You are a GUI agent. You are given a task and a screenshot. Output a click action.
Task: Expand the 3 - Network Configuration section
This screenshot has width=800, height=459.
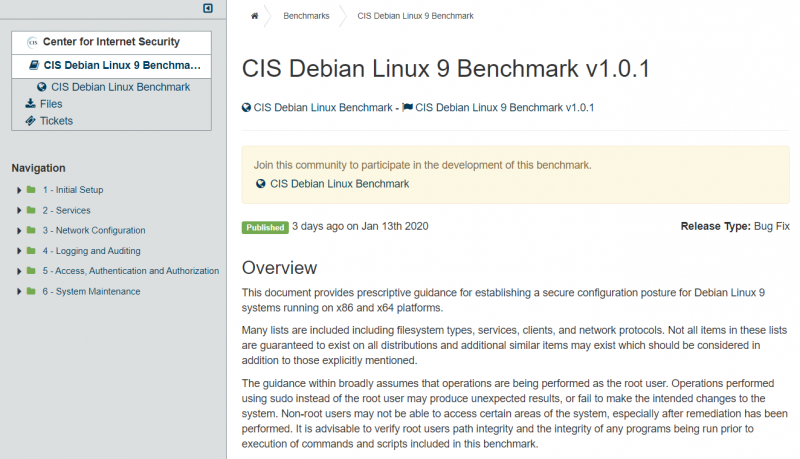pos(18,231)
